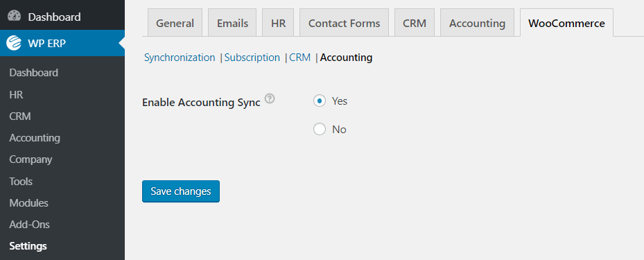Open the Synchronization sub-section link
The height and width of the screenshot is (260, 644).
[180, 58]
